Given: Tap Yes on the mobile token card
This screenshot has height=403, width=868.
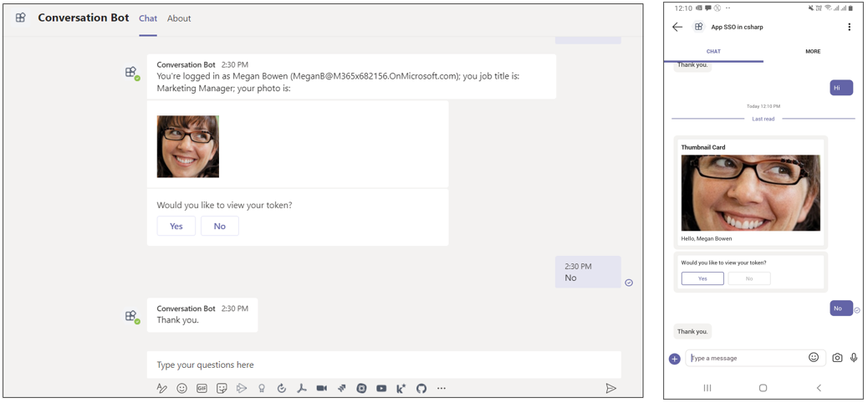Looking at the screenshot, I should pos(702,278).
